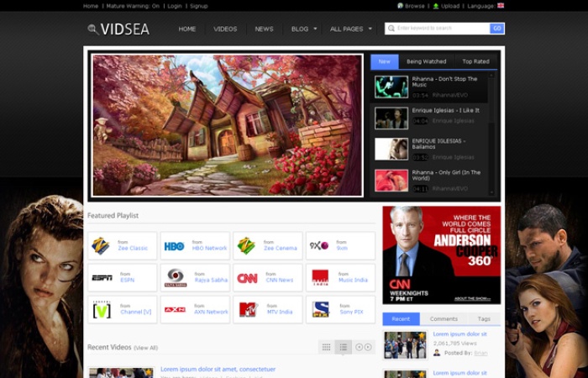Select the New tab in video list

(385, 61)
